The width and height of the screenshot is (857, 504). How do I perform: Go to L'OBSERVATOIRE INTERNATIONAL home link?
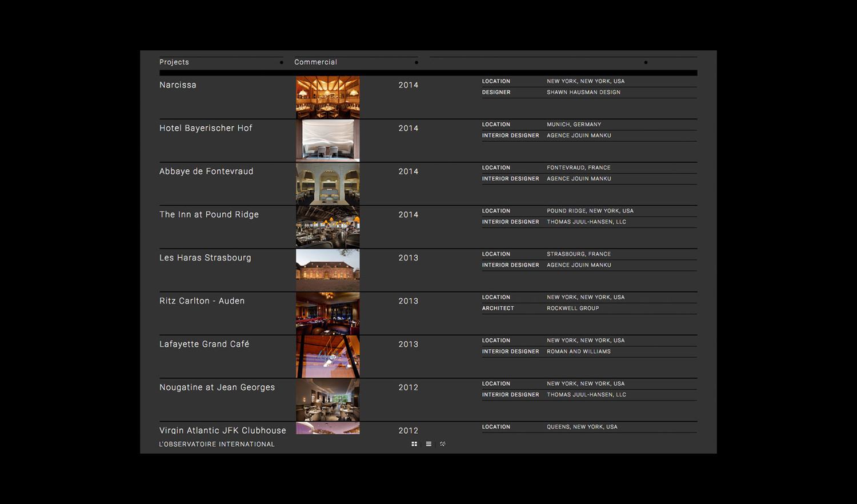point(217,444)
